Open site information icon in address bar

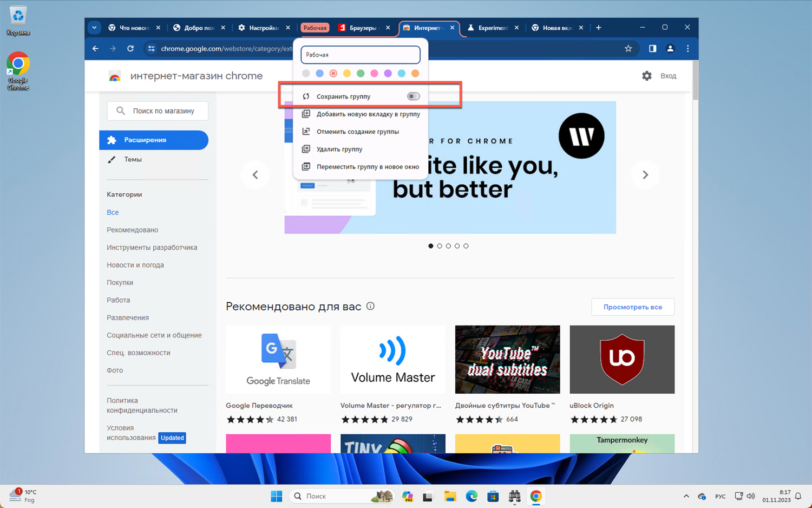[152, 49]
